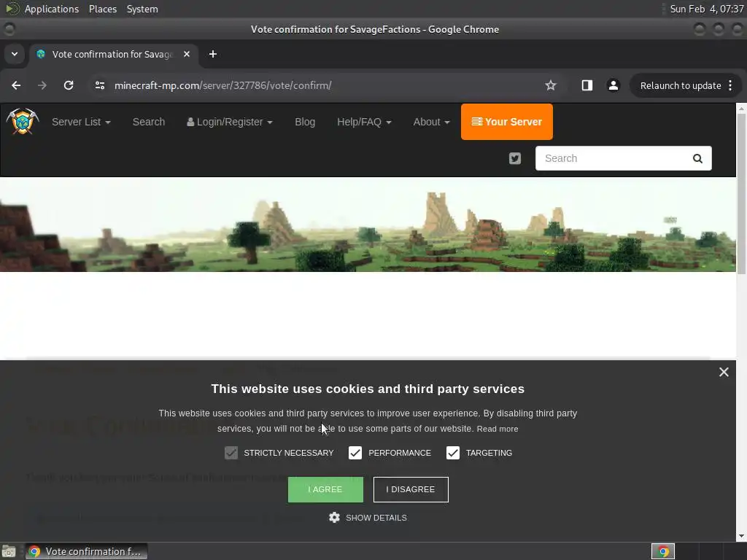Open the Twitter icon link
747x560 pixels.
tap(515, 158)
